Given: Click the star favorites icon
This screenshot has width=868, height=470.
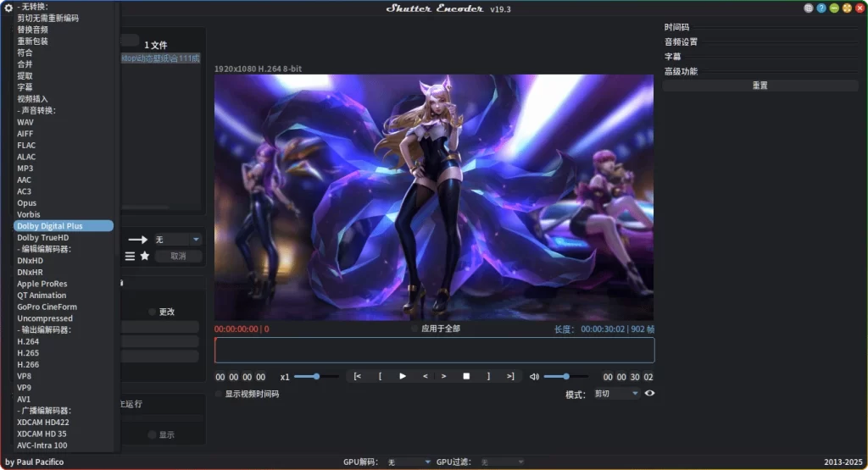Looking at the screenshot, I should (x=144, y=256).
